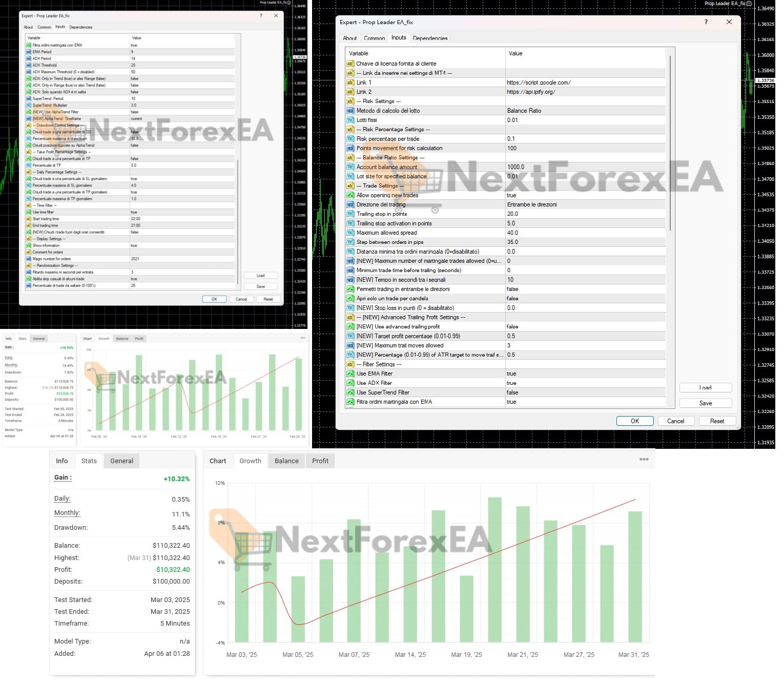
Task: Click the icon beside [NEW] Use advanced trailing profit
Action: click(x=350, y=326)
